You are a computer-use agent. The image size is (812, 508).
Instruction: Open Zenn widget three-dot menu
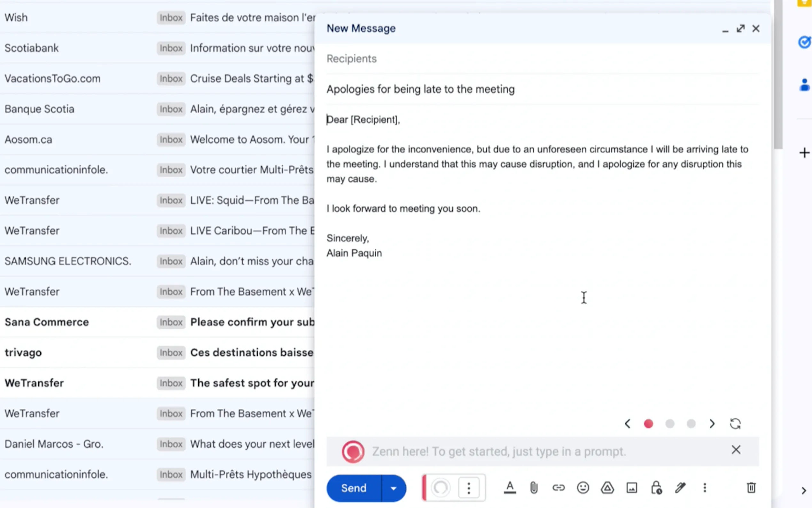469,488
